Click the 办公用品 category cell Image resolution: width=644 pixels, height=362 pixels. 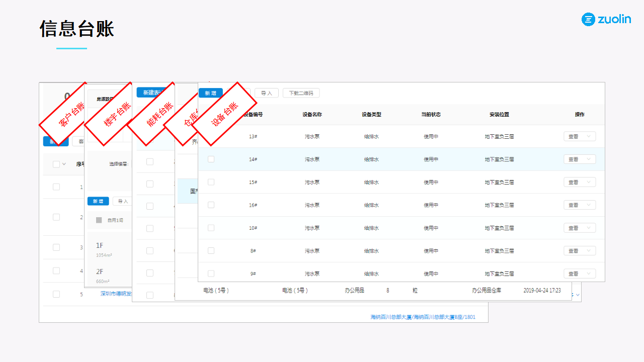coord(354,291)
